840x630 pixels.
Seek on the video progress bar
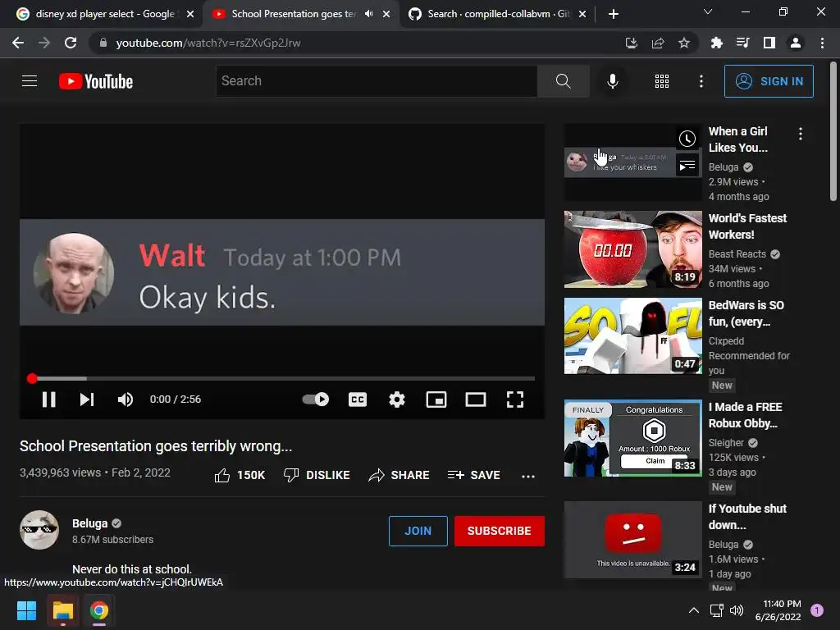282,378
